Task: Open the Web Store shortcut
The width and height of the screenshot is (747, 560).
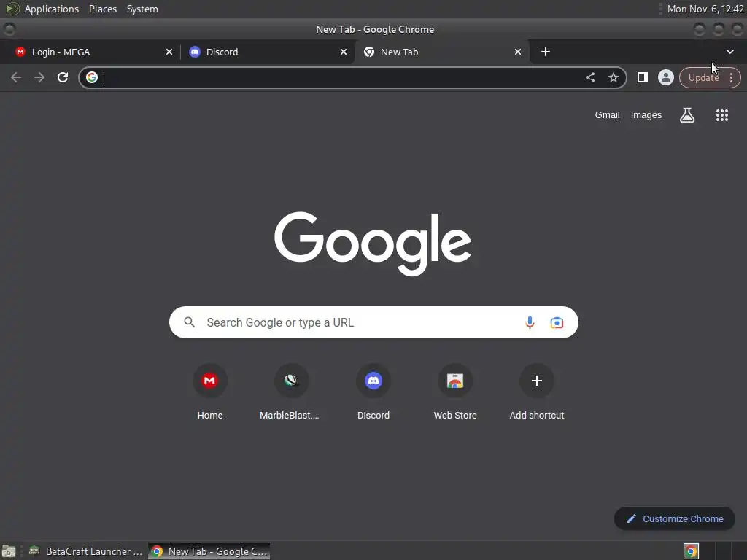Action: pyautogui.click(x=455, y=392)
